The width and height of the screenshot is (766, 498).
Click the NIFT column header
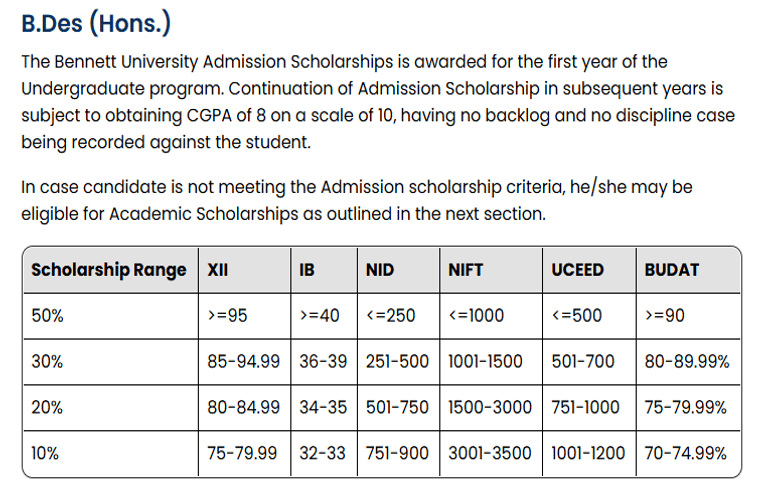[x=468, y=270]
